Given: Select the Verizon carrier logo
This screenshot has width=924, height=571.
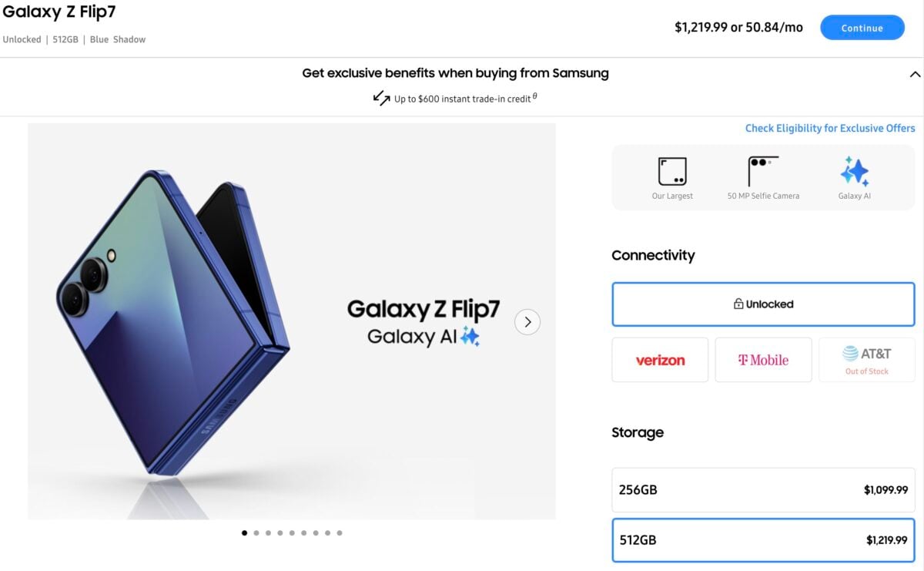Looking at the screenshot, I should click(x=660, y=359).
